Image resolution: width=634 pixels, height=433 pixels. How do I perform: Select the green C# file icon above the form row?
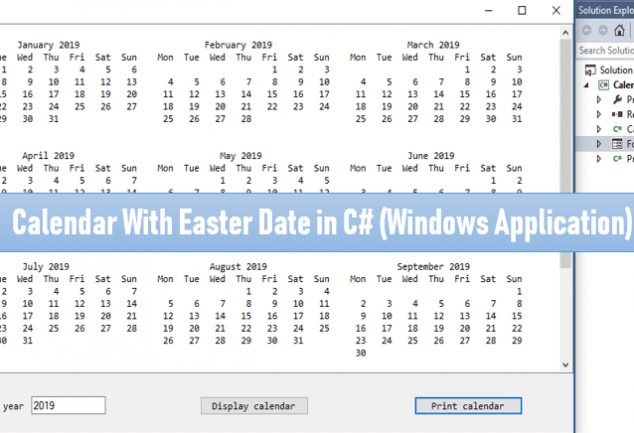point(617,129)
